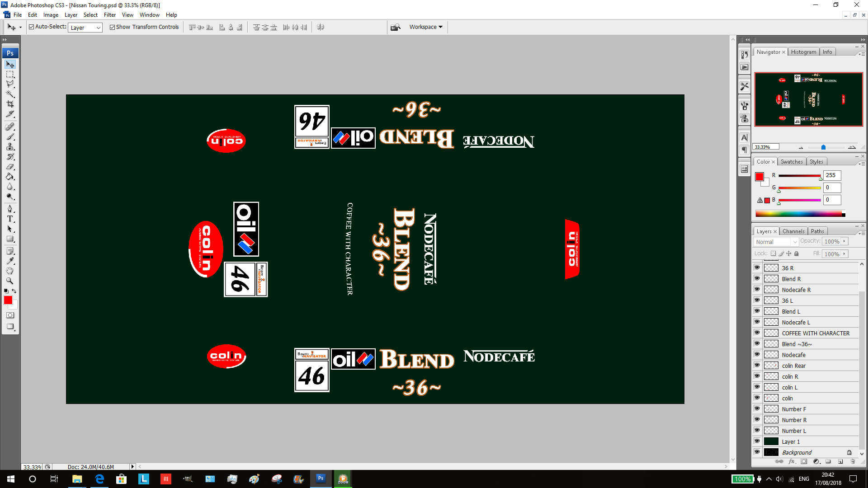Launch Adobe Bridge from options bar

click(x=396, y=27)
